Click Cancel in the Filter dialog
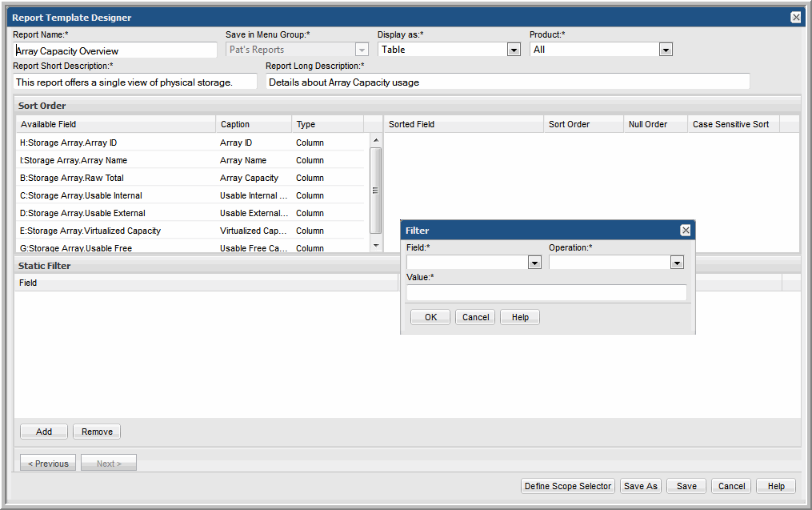This screenshot has height=510, width=812. [x=475, y=317]
